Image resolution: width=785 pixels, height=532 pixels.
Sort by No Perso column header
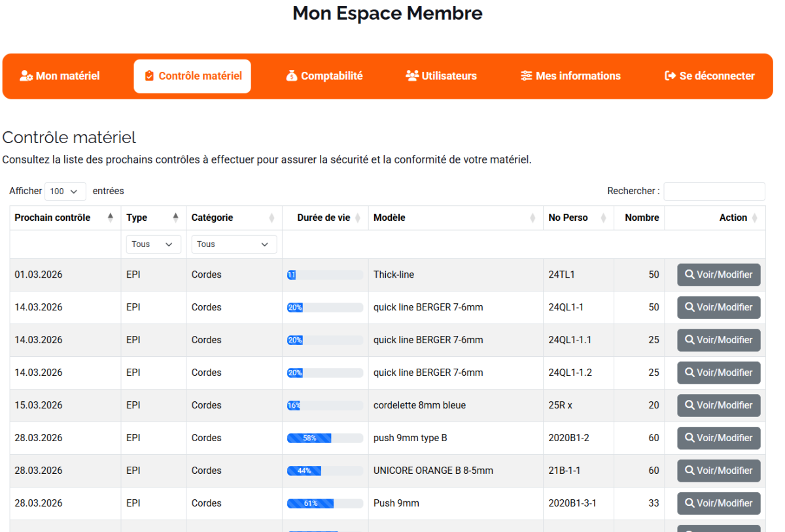(568, 218)
